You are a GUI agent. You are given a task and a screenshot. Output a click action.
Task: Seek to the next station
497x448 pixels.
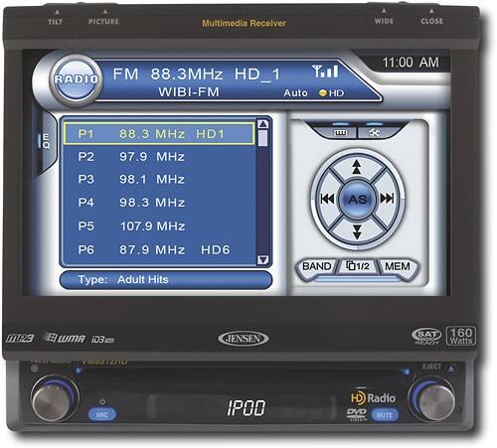tap(387, 199)
